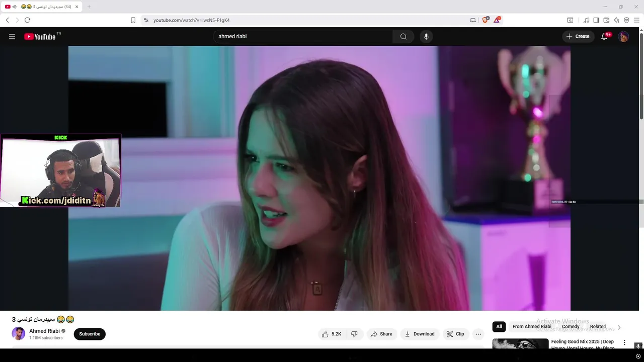Click the Create button
644x362 pixels.
pos(578,36)
